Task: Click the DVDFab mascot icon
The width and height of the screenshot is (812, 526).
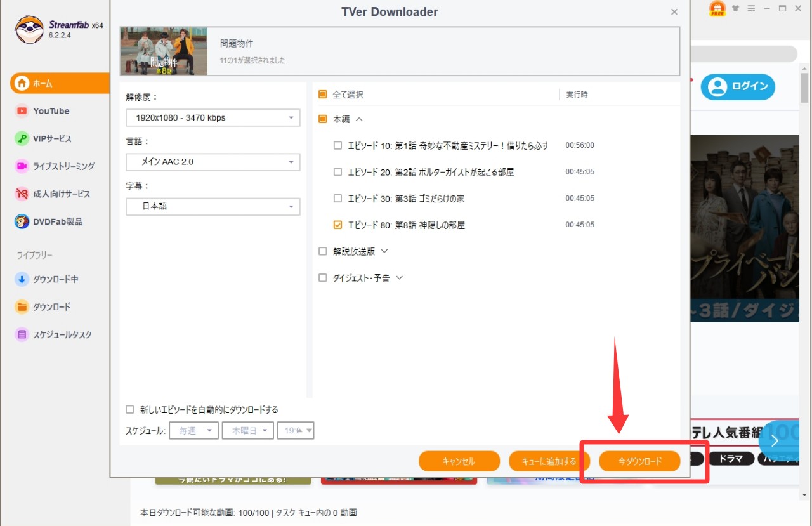Action: click(x=22, y=221)
